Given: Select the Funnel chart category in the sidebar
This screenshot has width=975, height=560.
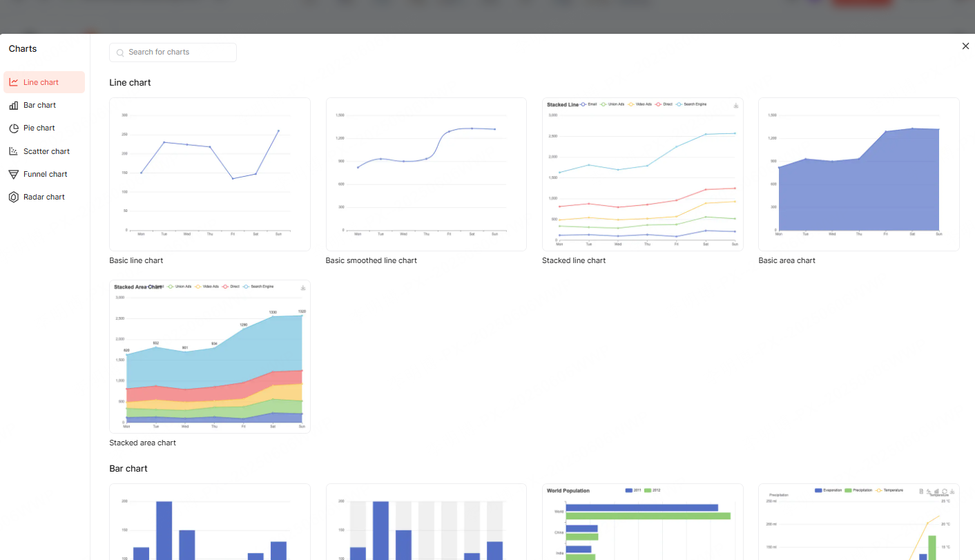Looking at the screenshot, I should (x=44, y=173).
